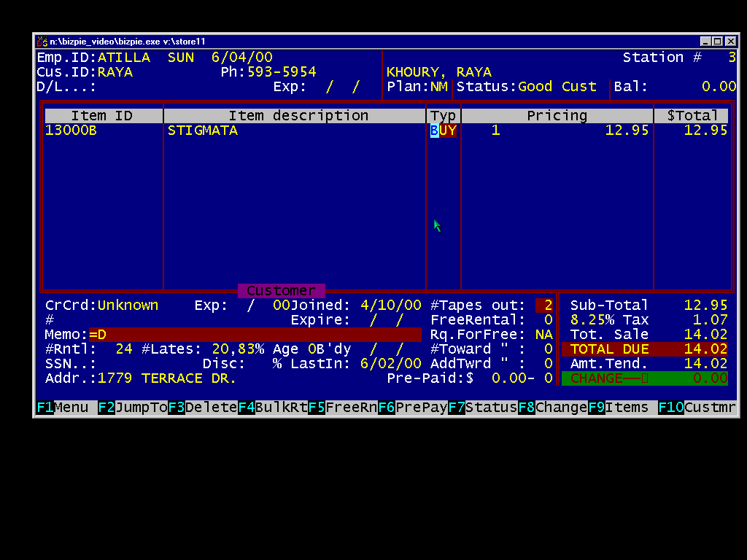Click the Item description column header
Screen dimensions: 747x560
pyautogui.click(x=298, y=116)
